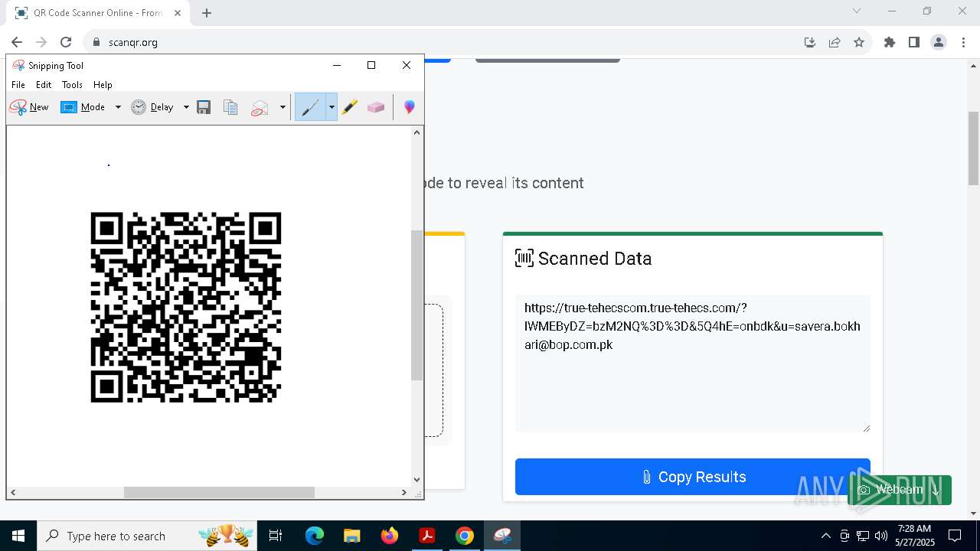This screenshot has height=551, width=980.
Task: Expand the Mode dropdown arrow
Action: tap(118, 107)
